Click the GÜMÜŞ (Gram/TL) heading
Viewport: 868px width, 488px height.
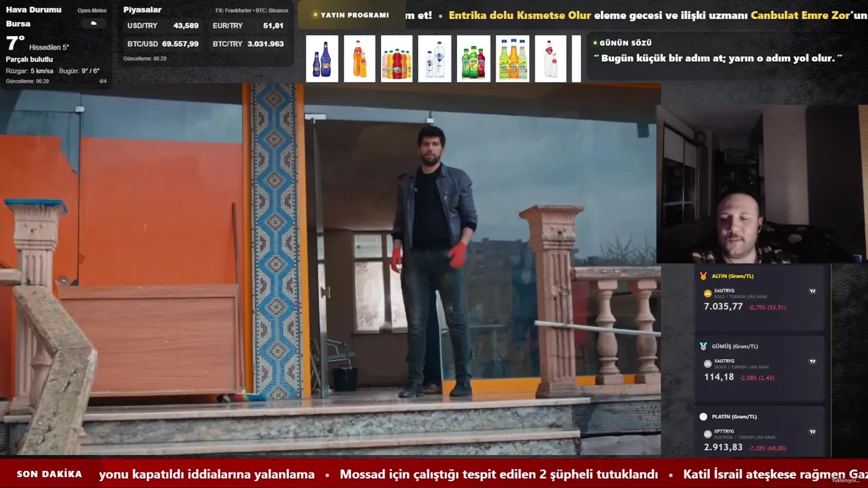coord(735,346)
